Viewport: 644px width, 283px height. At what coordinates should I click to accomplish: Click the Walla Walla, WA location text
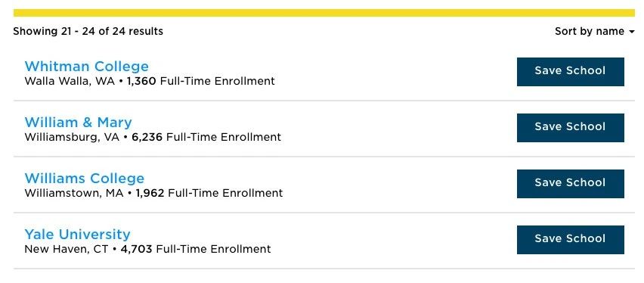coord(70,81)
